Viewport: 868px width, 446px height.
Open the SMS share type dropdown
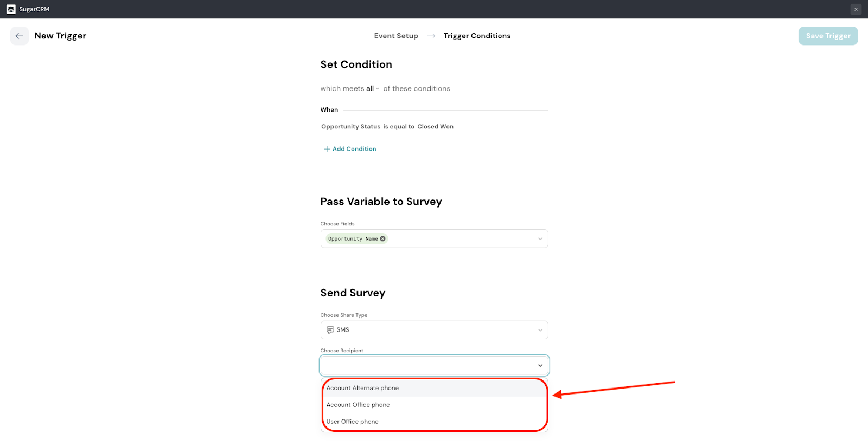[434, 330]
